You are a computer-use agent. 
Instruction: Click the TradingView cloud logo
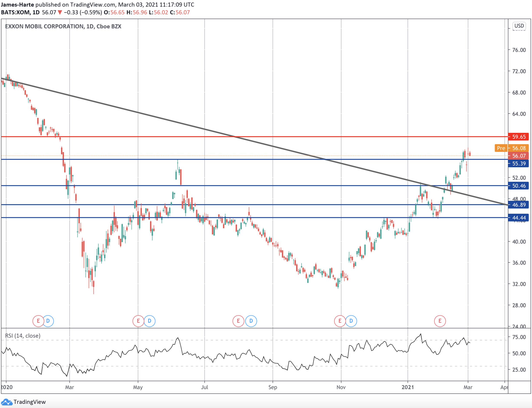[x=7, y=402]
